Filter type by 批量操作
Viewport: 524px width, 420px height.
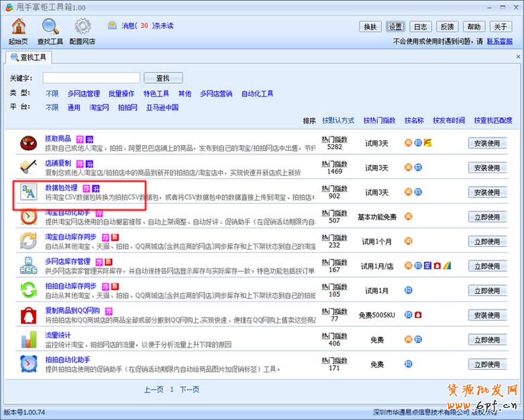click(x=121, y=93)
